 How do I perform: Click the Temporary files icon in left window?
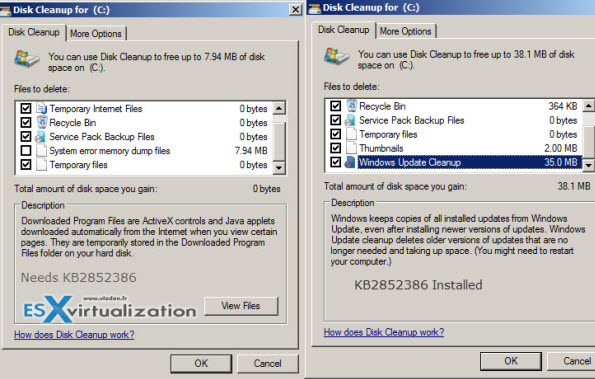(41, 165)
